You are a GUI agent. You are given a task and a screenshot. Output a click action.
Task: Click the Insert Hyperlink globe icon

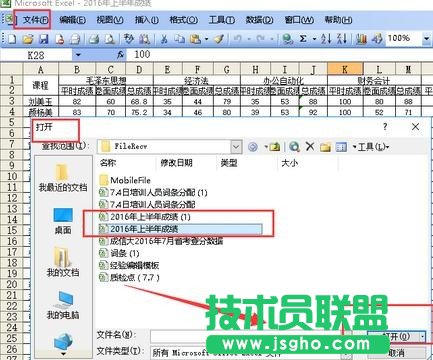coord(287,39)
